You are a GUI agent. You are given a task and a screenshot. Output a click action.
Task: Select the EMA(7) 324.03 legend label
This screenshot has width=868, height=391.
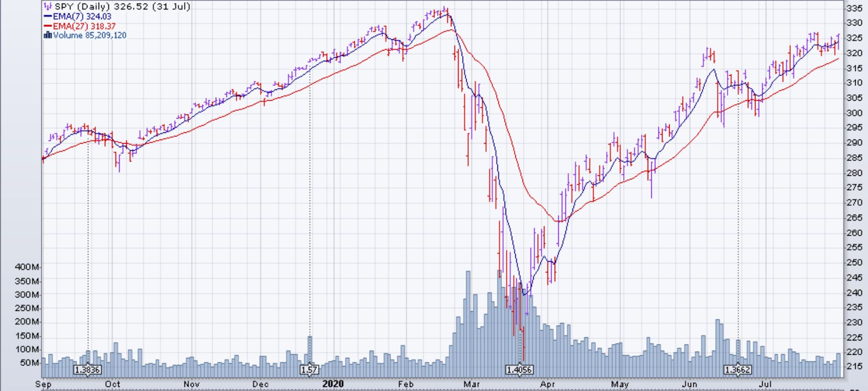point(82,16)
